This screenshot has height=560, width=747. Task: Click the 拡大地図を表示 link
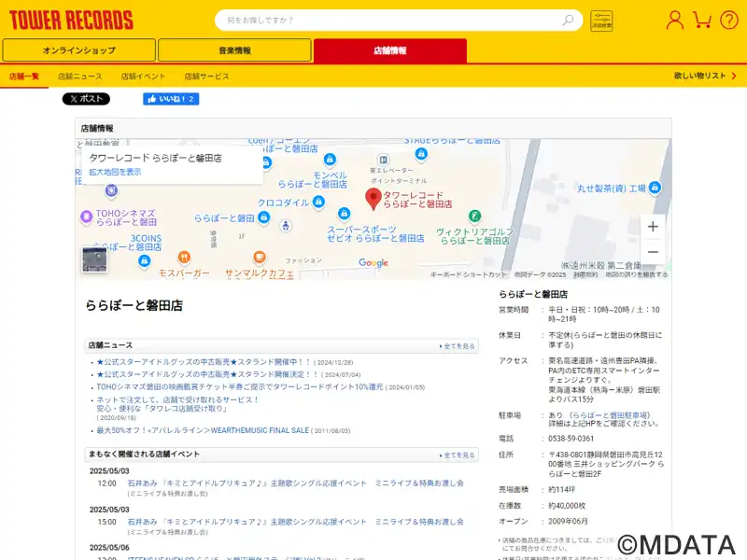coord(115,172)
